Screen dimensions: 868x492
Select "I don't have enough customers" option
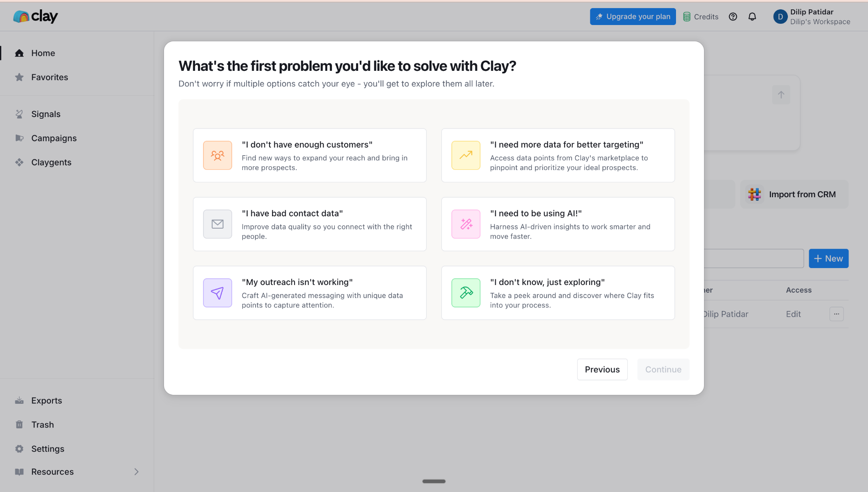pos(309,155)
